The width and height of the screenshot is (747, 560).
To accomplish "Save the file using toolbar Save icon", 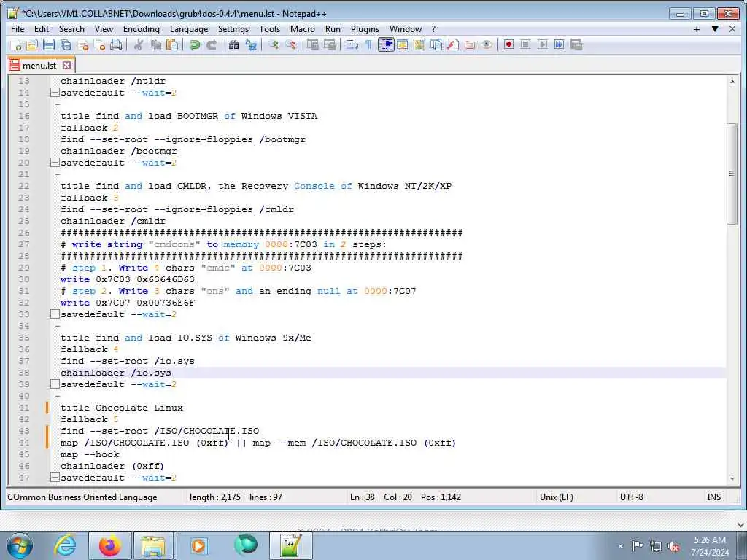I will 49,44.
